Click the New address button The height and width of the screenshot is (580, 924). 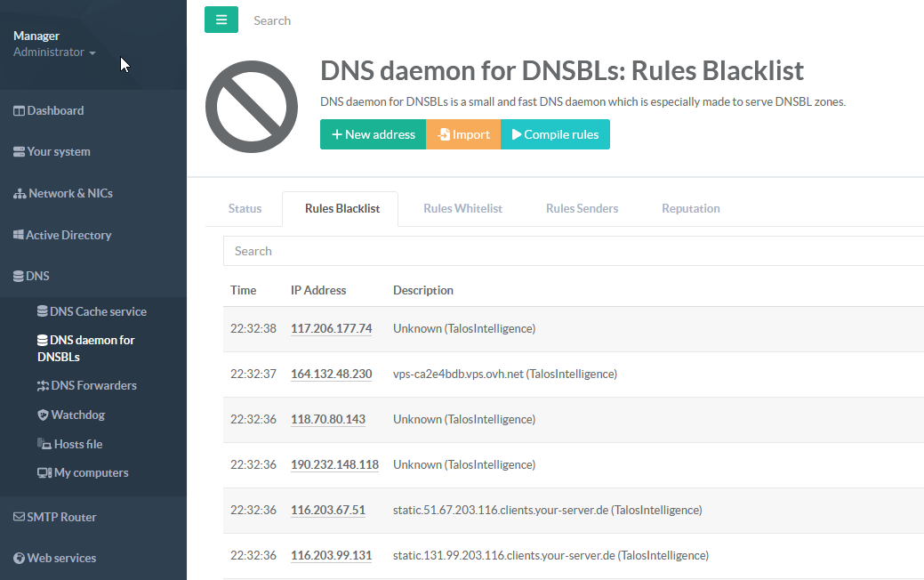click(373, 134)
